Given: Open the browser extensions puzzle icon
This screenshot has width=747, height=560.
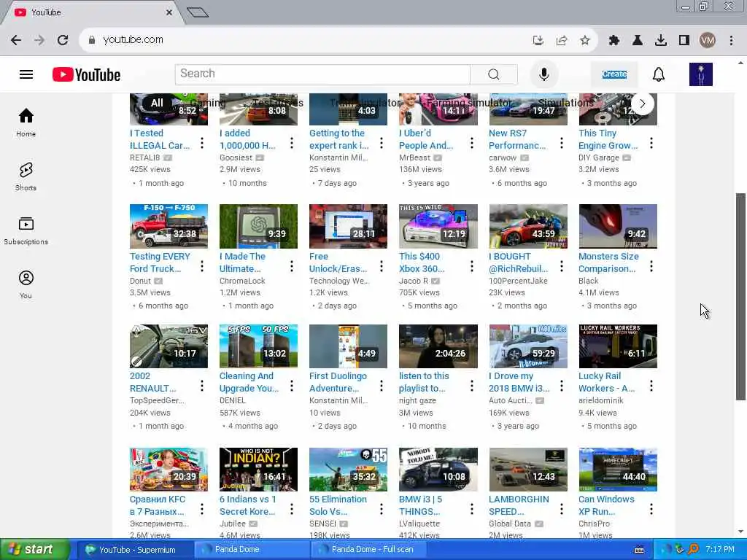Looking at the screenshot, I should click(x=614, y=41).
